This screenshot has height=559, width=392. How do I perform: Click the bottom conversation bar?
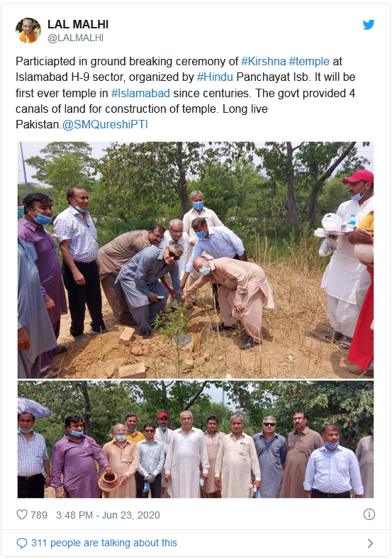pos(196,543)
